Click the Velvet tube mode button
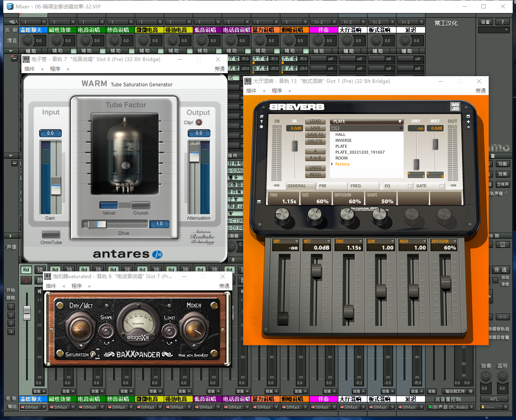This screenshot has width=516, height=420. (x=109, y=205)
